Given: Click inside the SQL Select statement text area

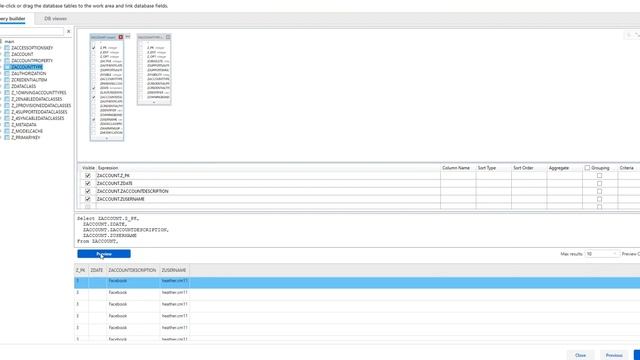Looking at the screenshot, I should coord(357,230).
